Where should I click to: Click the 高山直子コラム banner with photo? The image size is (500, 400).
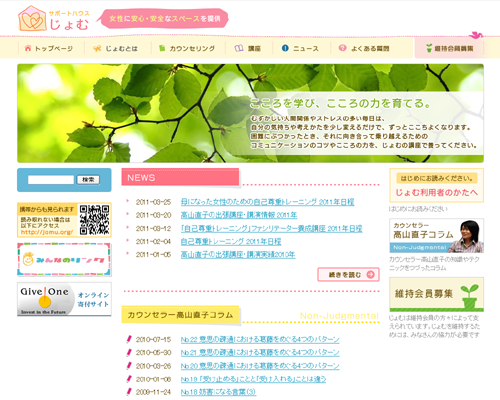click(437, 236)
